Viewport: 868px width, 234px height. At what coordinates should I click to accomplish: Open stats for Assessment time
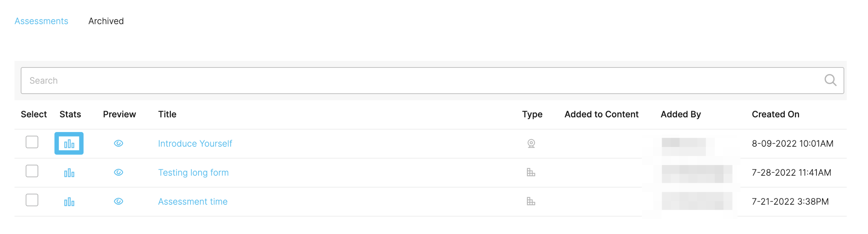pos(69,202)
